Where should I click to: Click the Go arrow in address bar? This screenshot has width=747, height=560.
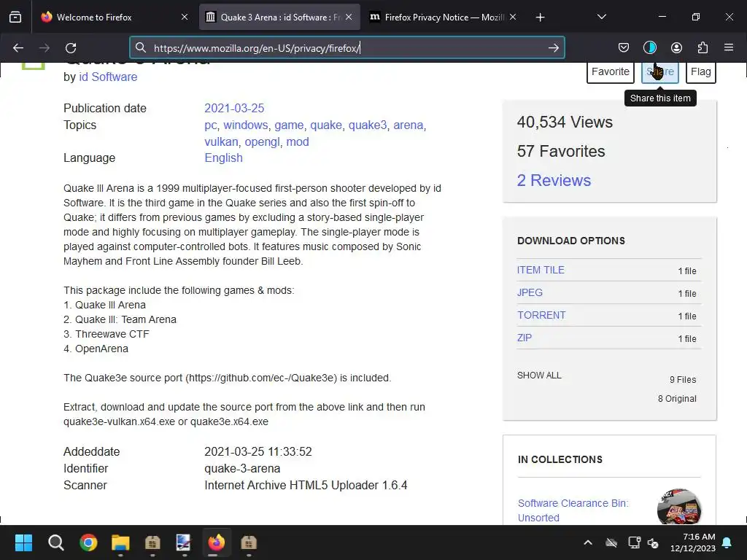[553, 47]
